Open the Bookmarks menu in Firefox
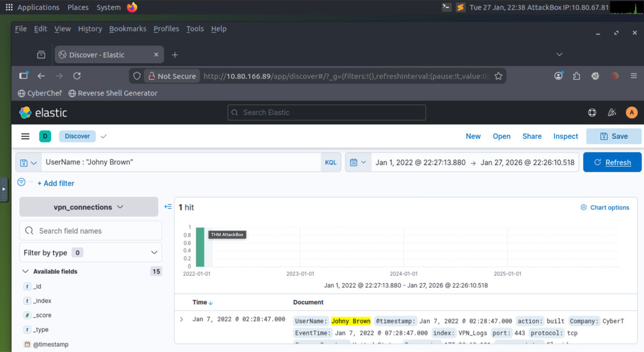This screenshot has width=644, height=352. [x=128, y=28]
